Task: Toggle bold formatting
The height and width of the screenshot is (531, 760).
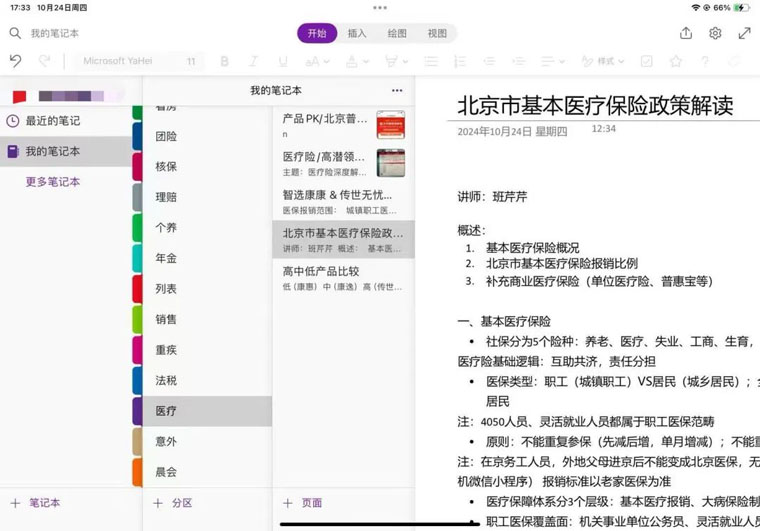Action: (224, 61)
